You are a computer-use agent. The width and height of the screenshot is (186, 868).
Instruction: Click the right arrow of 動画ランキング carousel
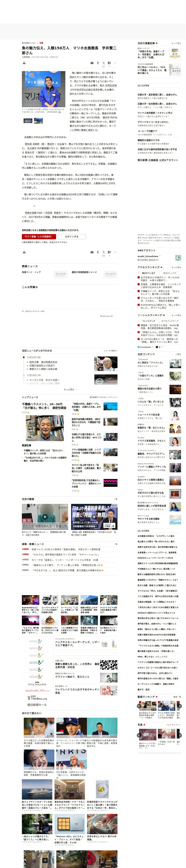(180, 706)
